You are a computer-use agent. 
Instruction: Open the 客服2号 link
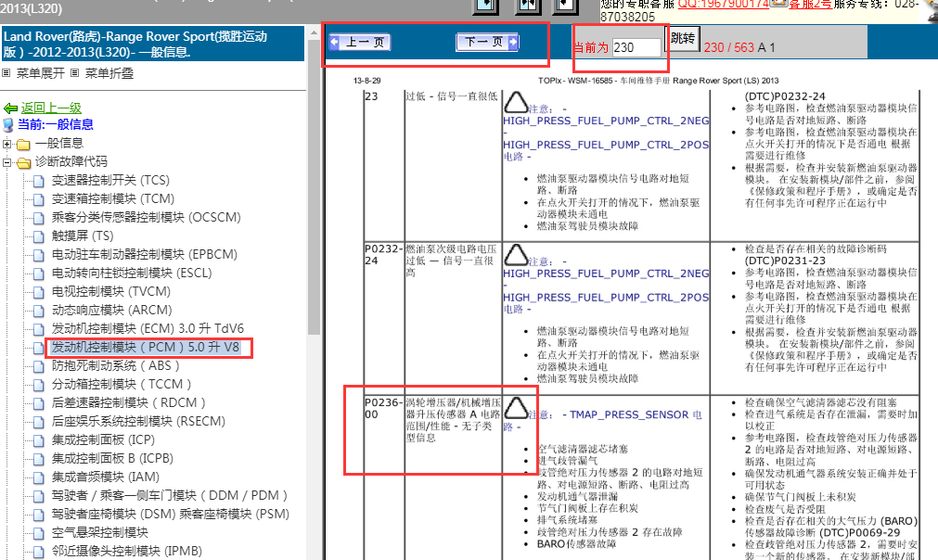coord(810,5)
